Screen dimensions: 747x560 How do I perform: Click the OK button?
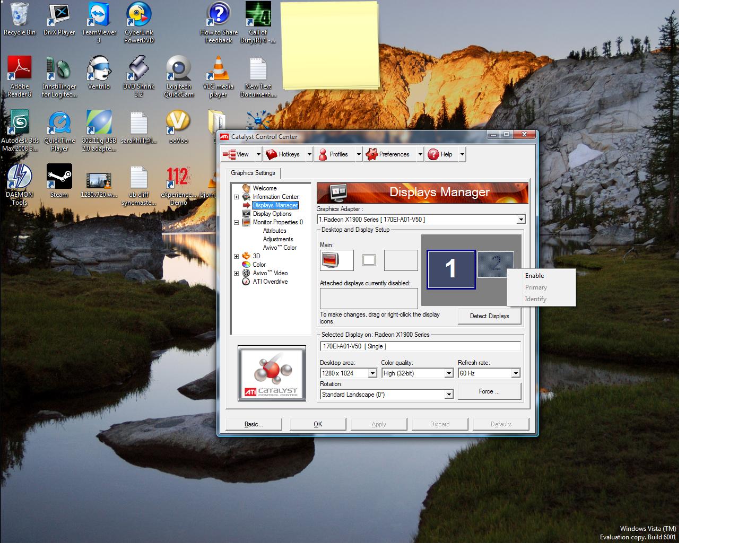[x=318, y=424]
